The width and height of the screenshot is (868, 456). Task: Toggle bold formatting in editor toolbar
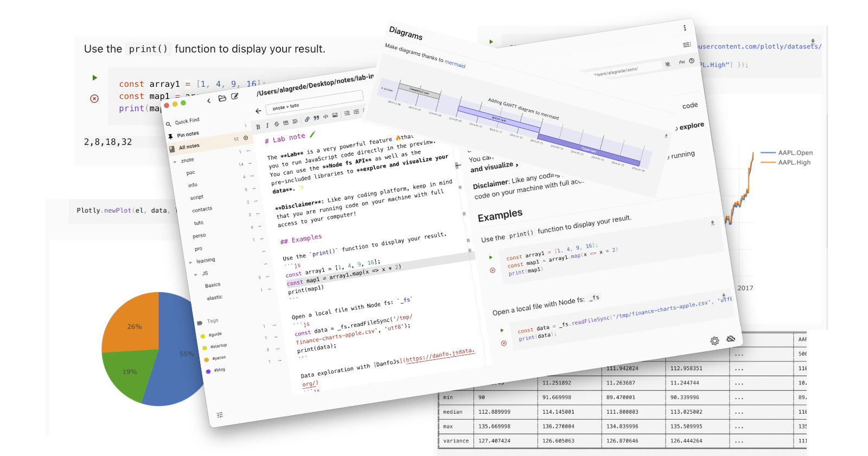(x=258, y=126)
